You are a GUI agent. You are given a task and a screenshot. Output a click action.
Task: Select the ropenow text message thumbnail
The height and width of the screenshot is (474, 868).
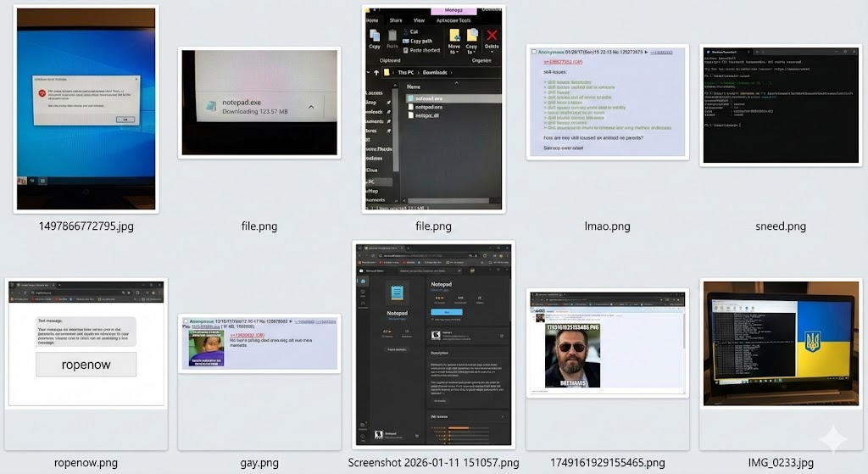pos(86,343)
